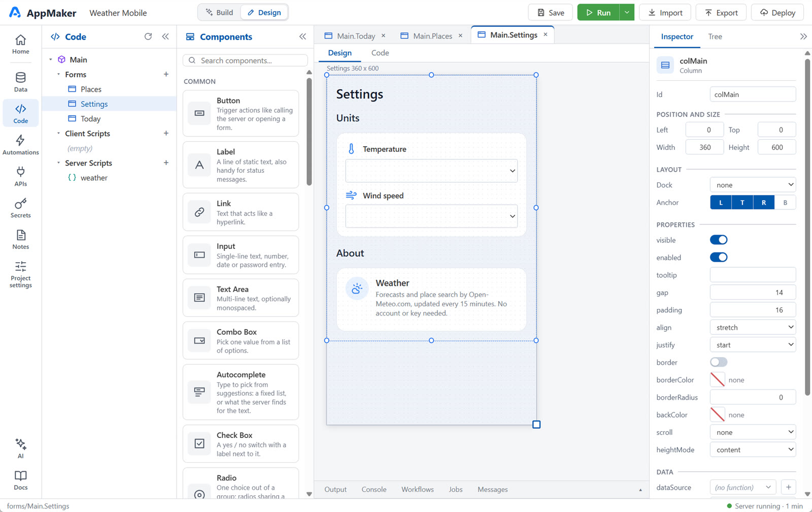The width and height of the screenshot is (812, 512).
Task: Close the Main.Today tab
Action: [383, 36]
